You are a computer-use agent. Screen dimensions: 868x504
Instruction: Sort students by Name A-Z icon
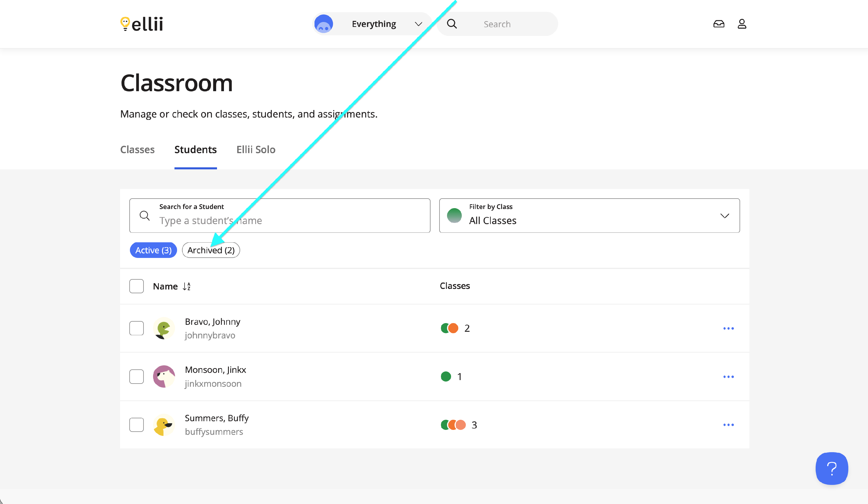[x=187, y=286]
